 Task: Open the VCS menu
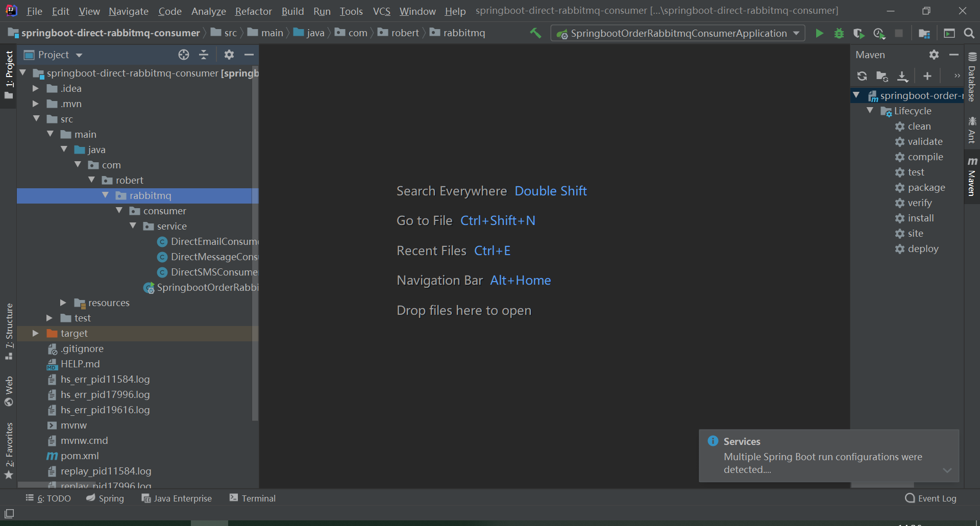381,11
